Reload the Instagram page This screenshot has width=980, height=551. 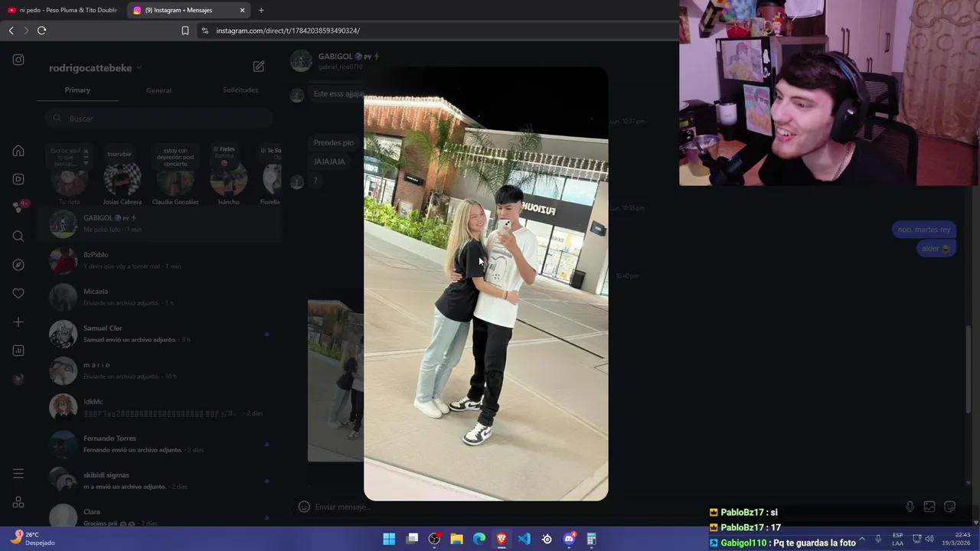click(x=41, y=31)
